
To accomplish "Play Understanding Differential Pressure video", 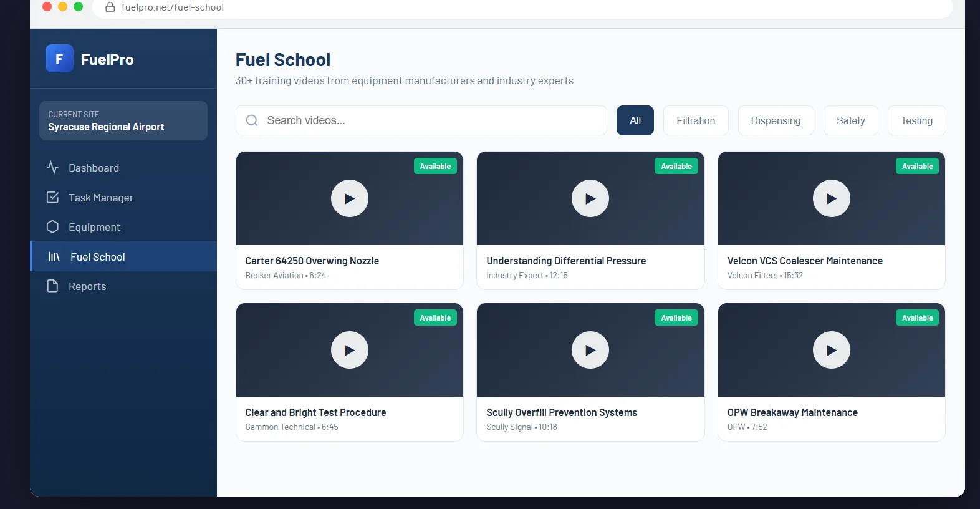I will [x=590, y=198].
